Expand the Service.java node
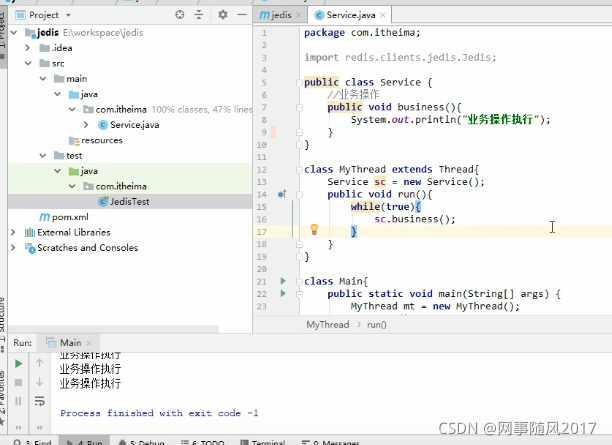The height and width of the screenshot is (445, 612). [86, 125]
